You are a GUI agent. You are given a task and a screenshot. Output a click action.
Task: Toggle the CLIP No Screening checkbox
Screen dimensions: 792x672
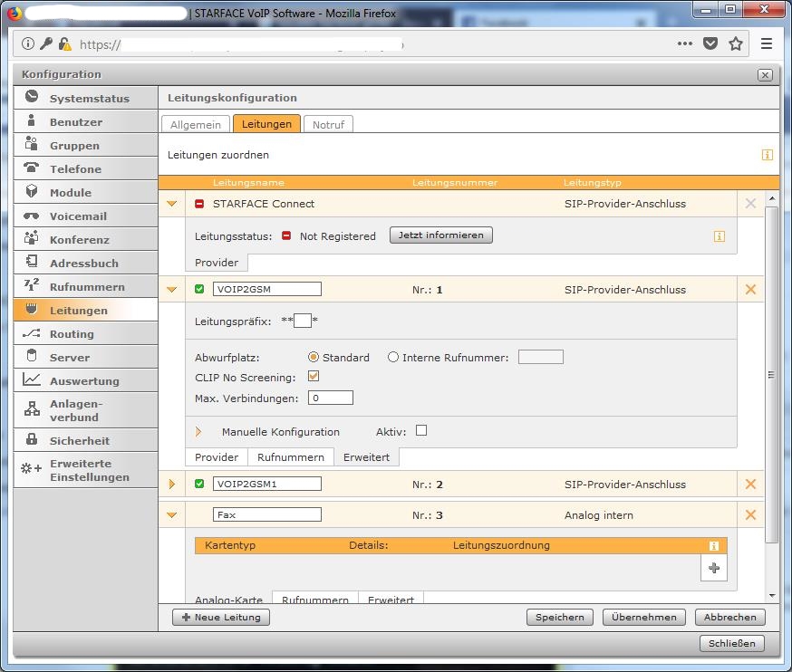pyautogui.click(x=314, y=376)
